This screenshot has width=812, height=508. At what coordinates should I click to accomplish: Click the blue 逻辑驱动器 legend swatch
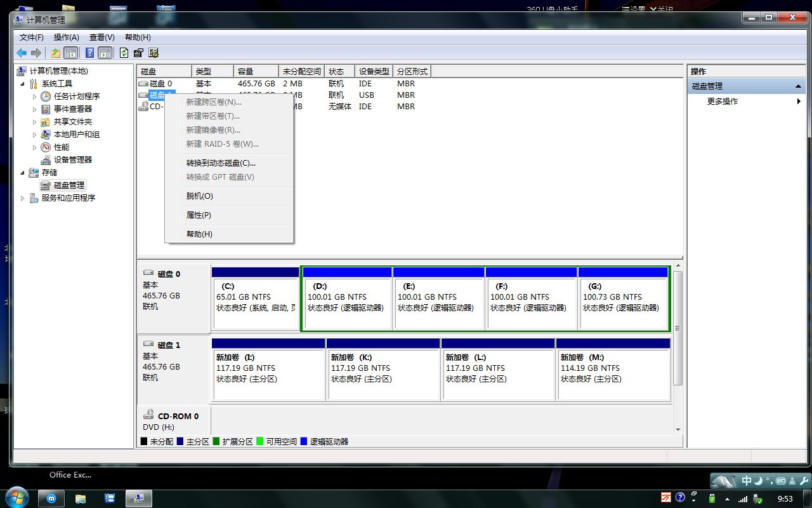[x=304, y=441]
